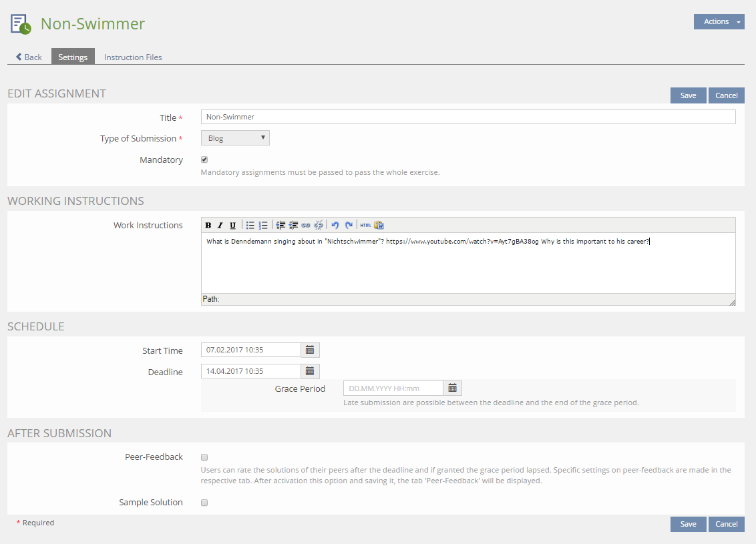This screenshot has width=756, height=544.
Task: Open the HTML source editor
Action: coord(365,226)
